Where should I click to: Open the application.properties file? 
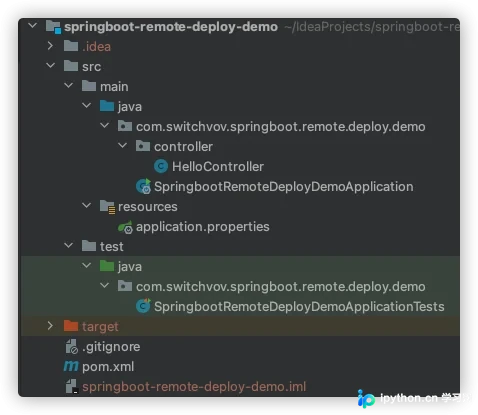pos(203,227)
